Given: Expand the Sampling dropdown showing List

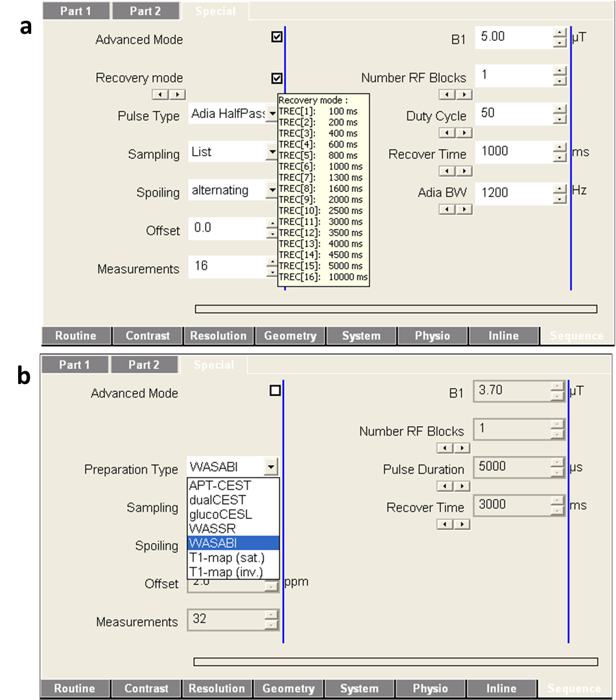Looking at the screenshot, I should click(272, 152).
